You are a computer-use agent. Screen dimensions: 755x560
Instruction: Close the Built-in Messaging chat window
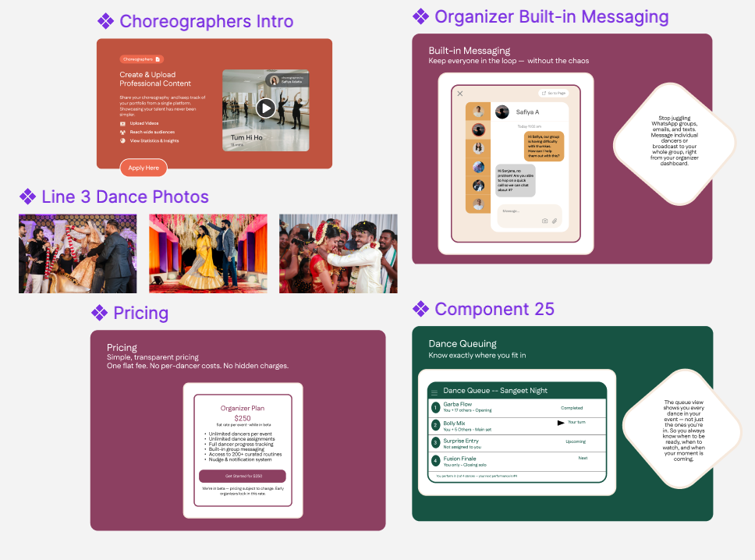pos(460,94)
